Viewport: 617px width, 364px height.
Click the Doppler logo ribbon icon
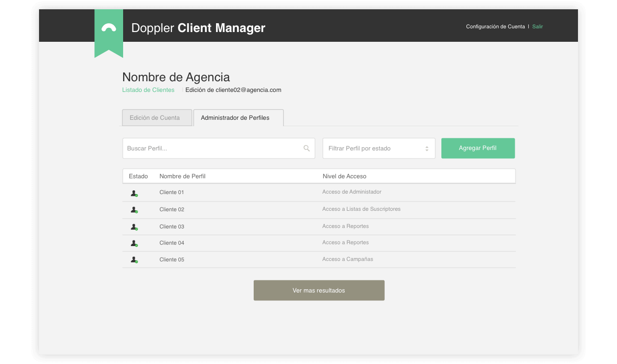tap(109, 33)
